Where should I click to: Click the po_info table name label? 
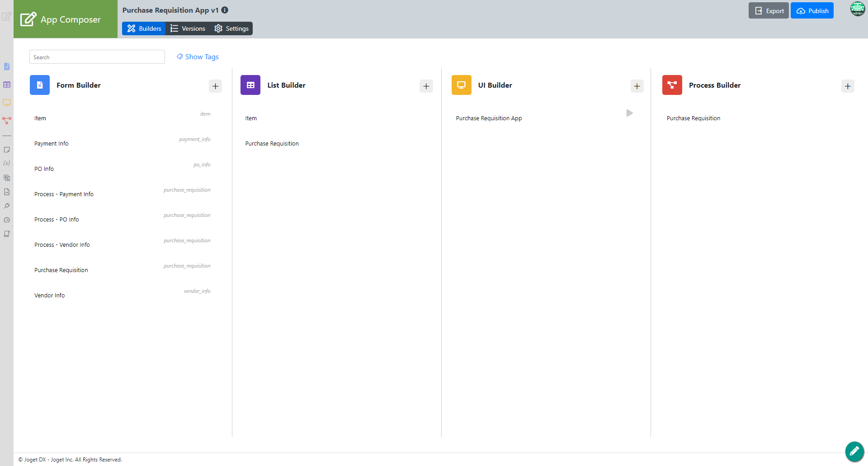coord(202,165)
